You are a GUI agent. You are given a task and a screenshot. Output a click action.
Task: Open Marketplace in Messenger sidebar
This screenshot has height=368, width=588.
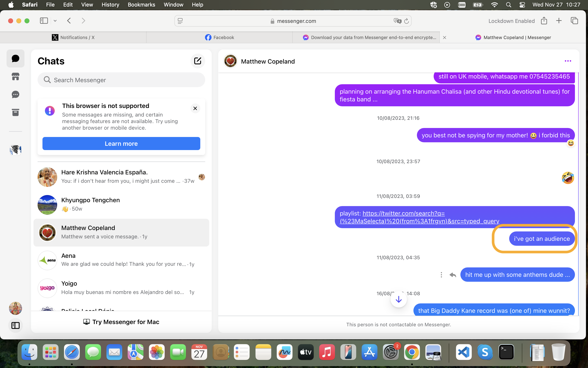15,77
